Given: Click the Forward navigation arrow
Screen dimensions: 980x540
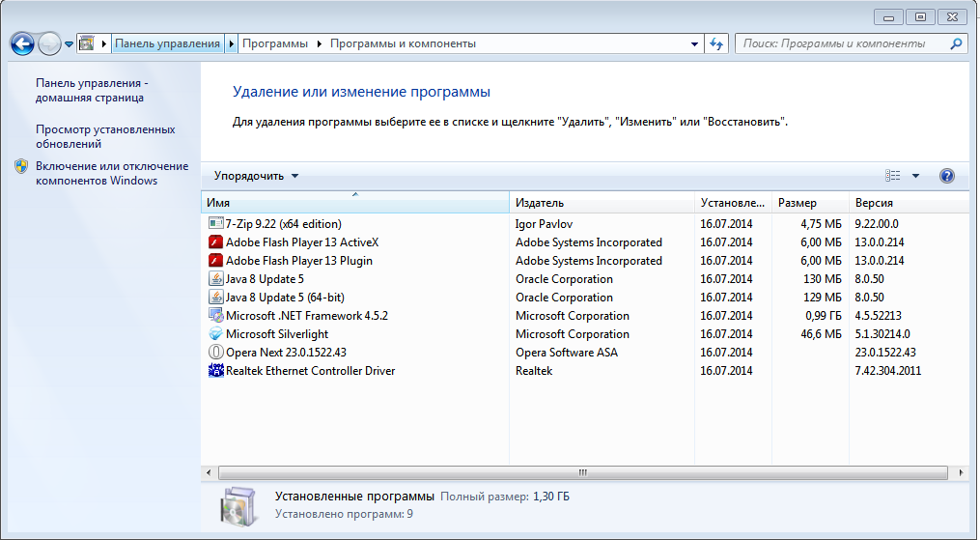Looking at the screenshot, I should 49,43.
